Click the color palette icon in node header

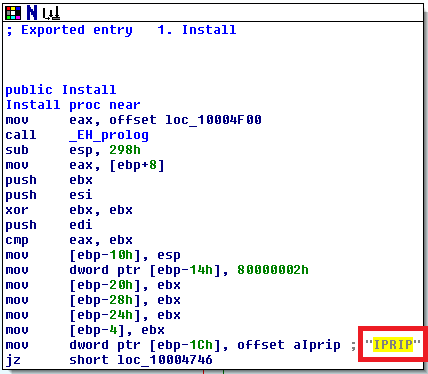point(13,13)
